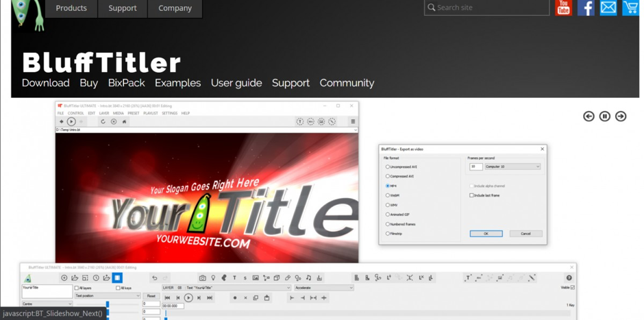
Task: Click the home icon in preview toolbar
Action: (x=125, y=121)
